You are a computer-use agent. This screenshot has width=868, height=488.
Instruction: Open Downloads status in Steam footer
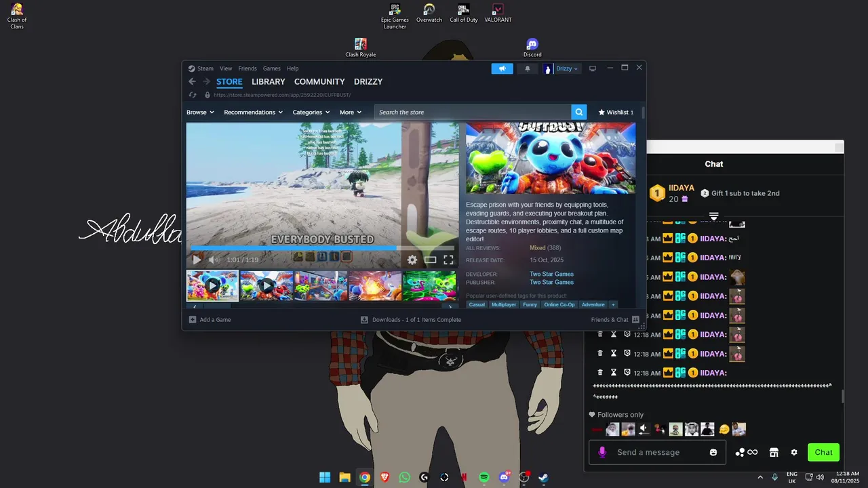(411, 319)
